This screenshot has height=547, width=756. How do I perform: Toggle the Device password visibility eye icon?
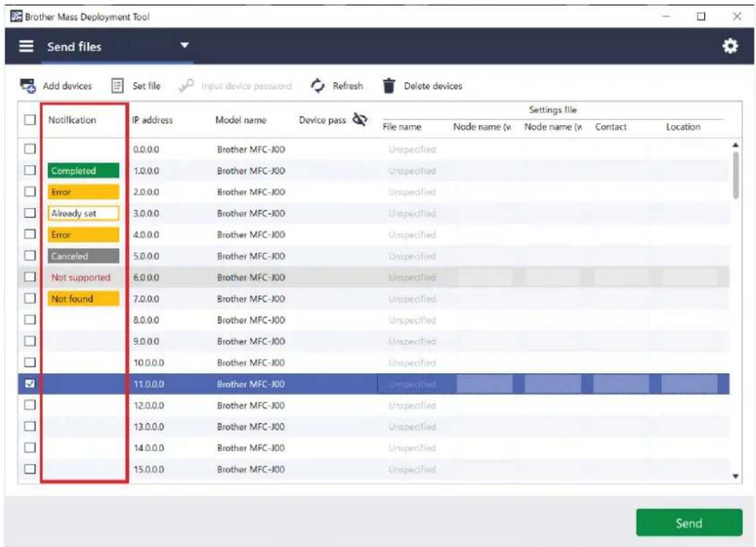click(x=360, y=119)
